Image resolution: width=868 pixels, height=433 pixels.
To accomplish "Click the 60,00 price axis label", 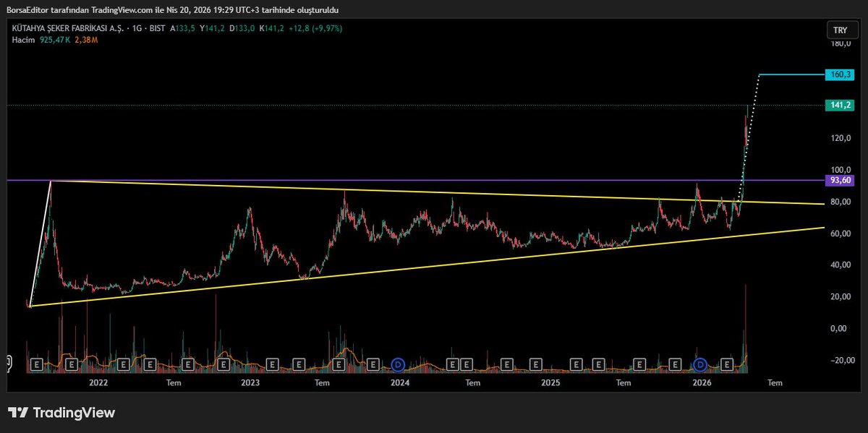I will (840, 233).
